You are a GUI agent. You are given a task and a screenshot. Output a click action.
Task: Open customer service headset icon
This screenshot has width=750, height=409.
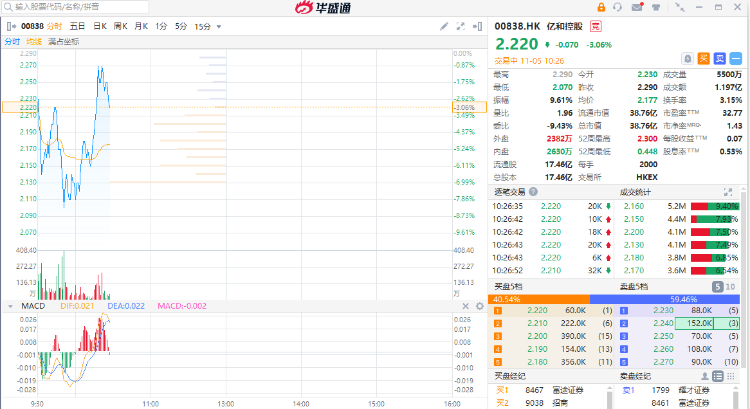(619, 7)
